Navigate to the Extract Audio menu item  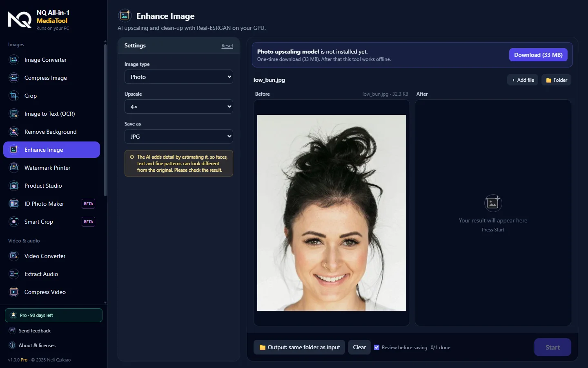click(x=51, y=274)
